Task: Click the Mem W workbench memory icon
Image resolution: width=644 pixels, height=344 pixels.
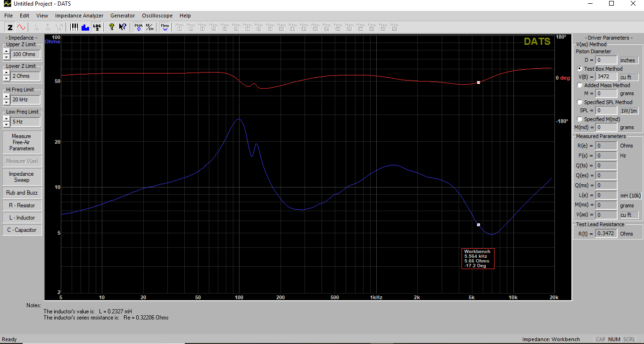Action: (165, 27)
